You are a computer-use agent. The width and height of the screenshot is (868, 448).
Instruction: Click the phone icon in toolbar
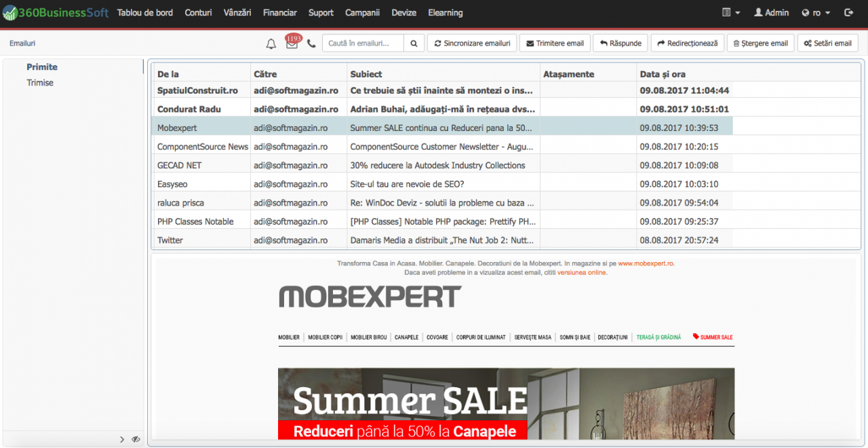(311, 43)
